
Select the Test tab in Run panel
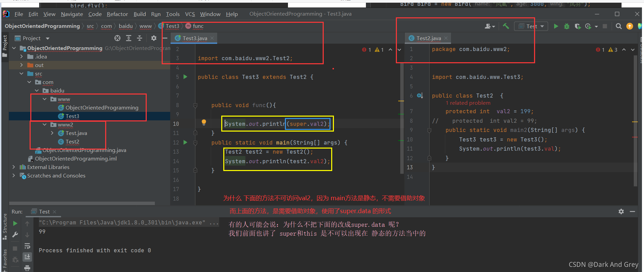(44, 211)
